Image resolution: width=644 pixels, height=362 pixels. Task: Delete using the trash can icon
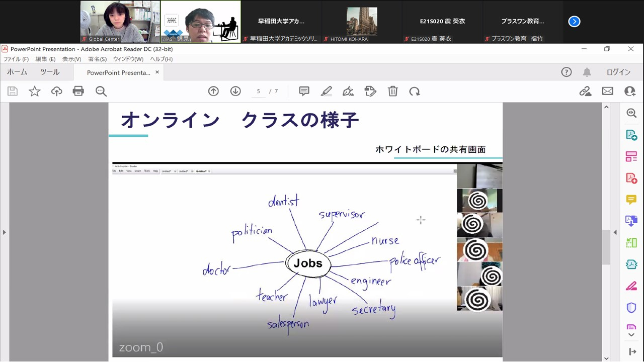pos(392,91)
